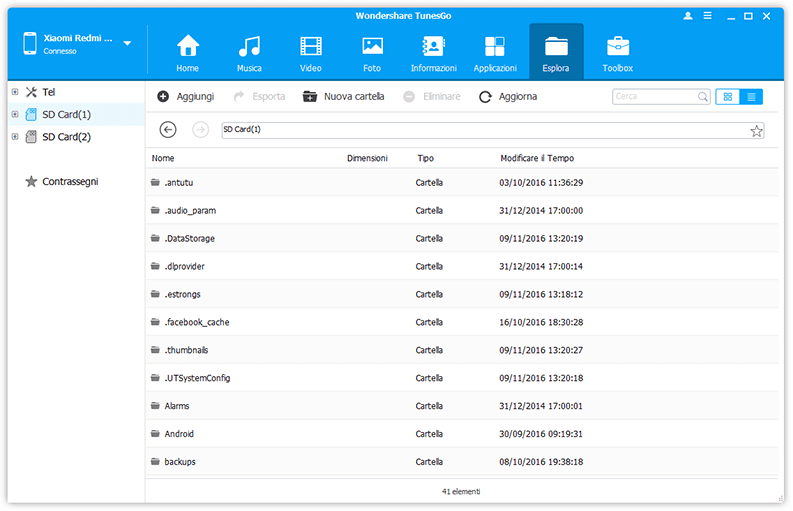Switch to grid thumbnail view

pyautogui.click(x=727, y=97)
